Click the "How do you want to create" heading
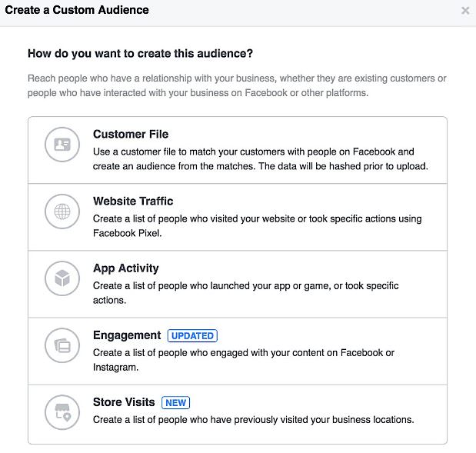Image resolution: width=476 pixels, height=453 pixels. tap(141, 54)
